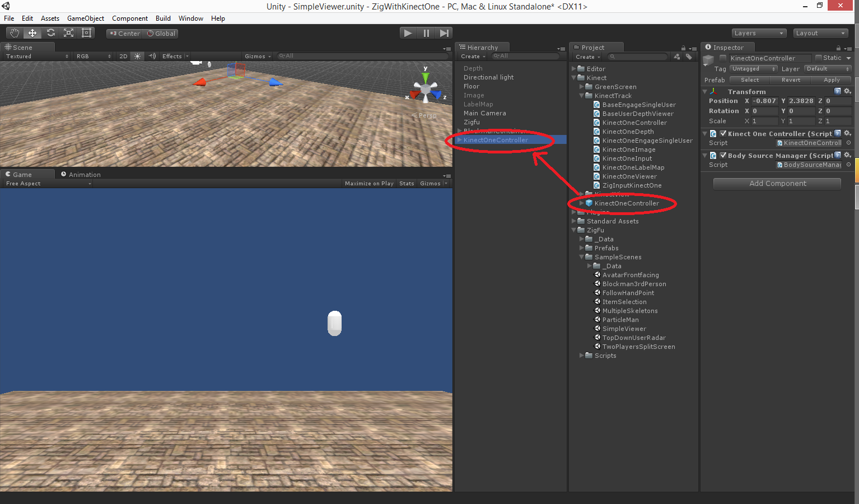
Task: Select the Scale tool
Action: (x=68, y=33)
